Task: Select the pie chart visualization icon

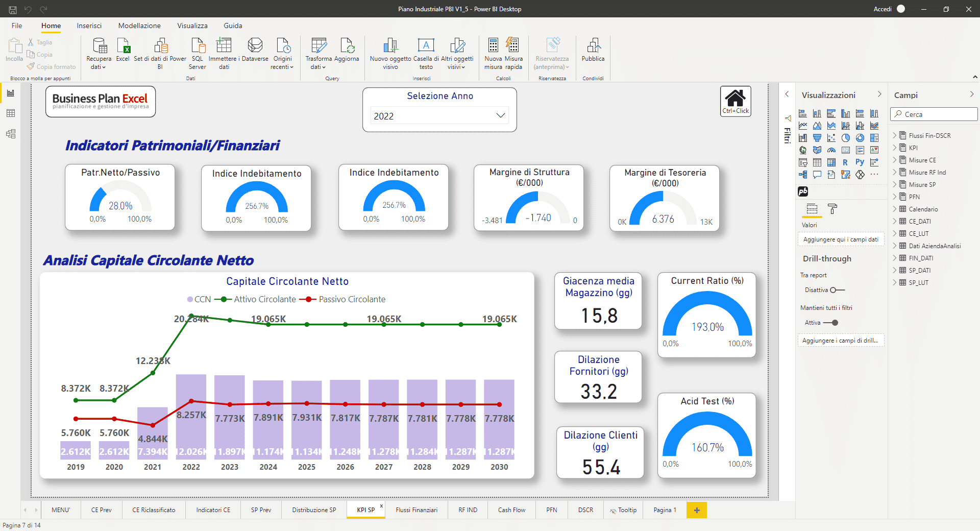Action: coord(846,138)
